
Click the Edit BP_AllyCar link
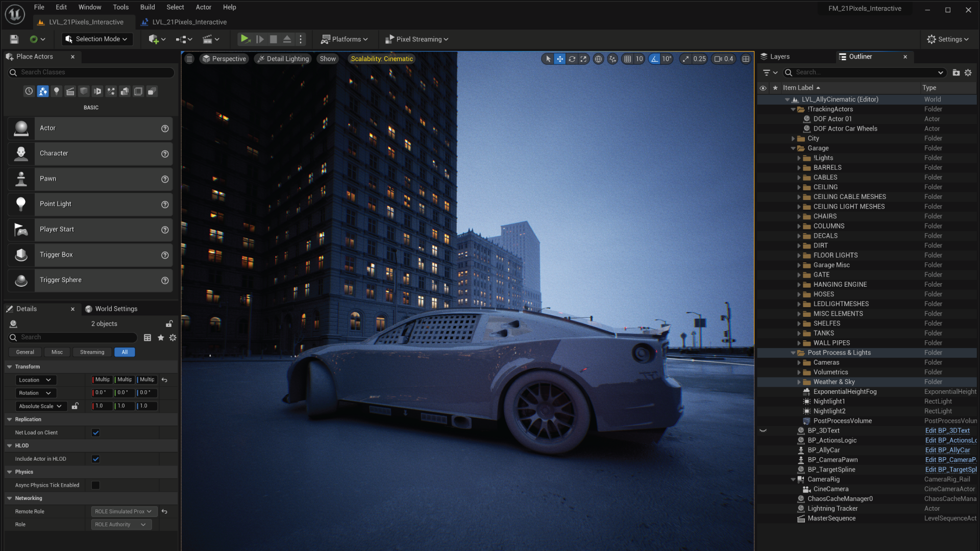pos(947,450)
